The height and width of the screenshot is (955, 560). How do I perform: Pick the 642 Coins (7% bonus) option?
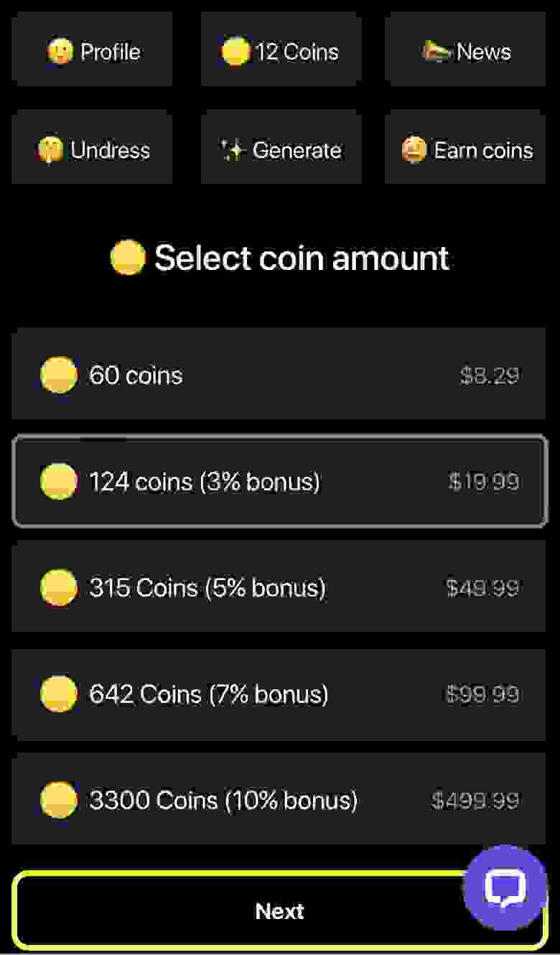(279, 694)
